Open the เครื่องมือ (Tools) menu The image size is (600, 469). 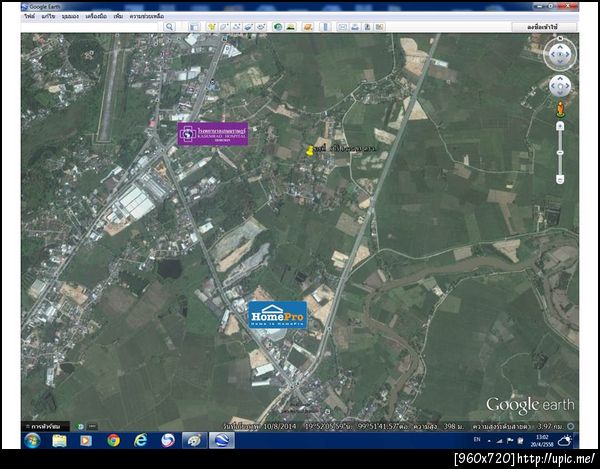coord(96,16)
